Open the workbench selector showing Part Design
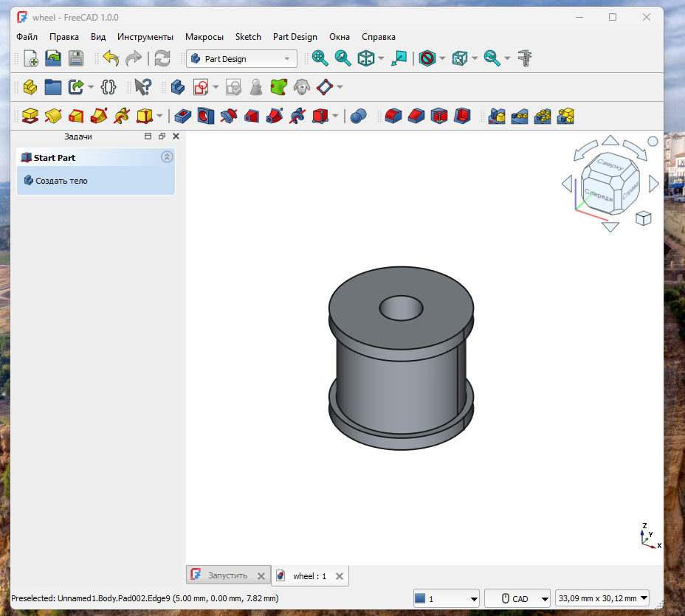Image resolution: width=685 pixels, height=616 pixels. tap(241, 58)
